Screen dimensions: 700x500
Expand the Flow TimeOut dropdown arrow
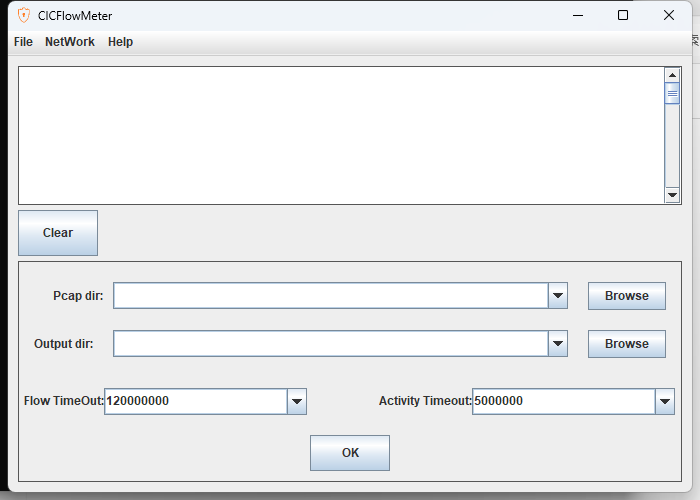click(x=297, y=401)
